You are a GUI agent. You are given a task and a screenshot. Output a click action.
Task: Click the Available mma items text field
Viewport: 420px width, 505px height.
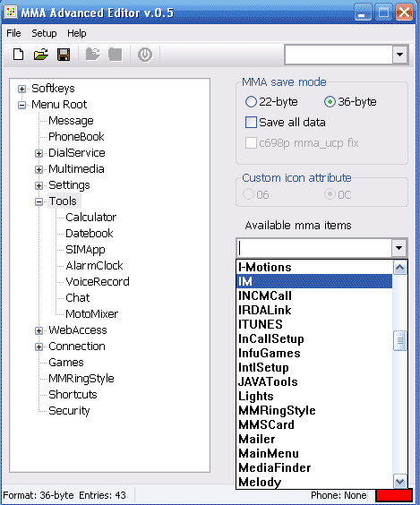[x=314, y=248]
